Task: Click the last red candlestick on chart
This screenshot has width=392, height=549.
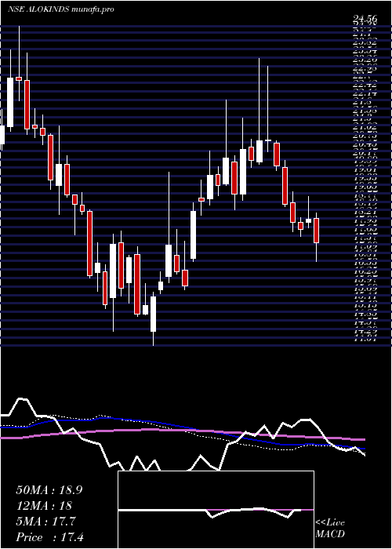Action: (317, 231)
